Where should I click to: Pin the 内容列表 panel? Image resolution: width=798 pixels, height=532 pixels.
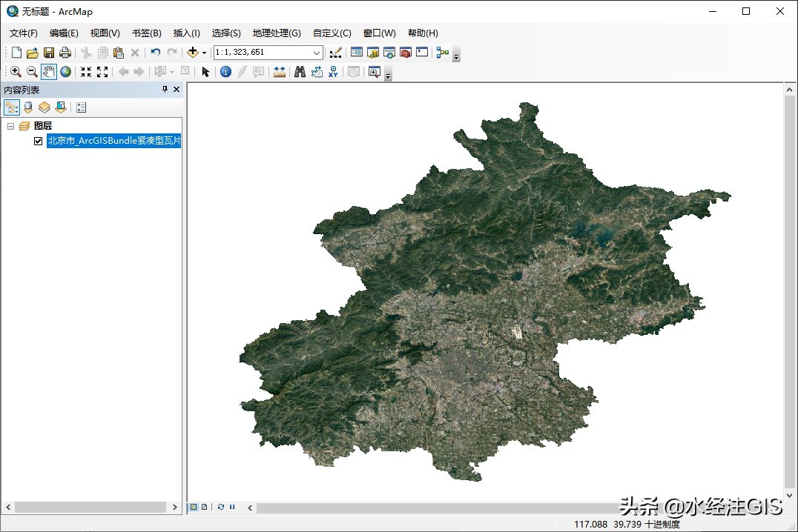point(165,89)
